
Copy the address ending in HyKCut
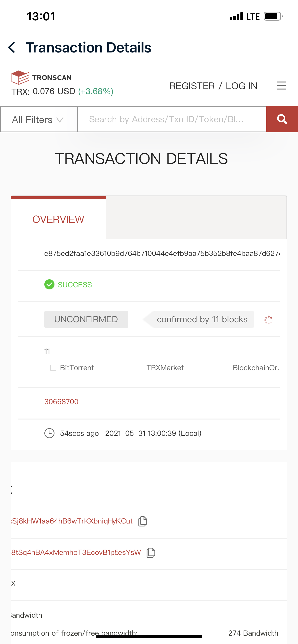click(x=143, y=521)
